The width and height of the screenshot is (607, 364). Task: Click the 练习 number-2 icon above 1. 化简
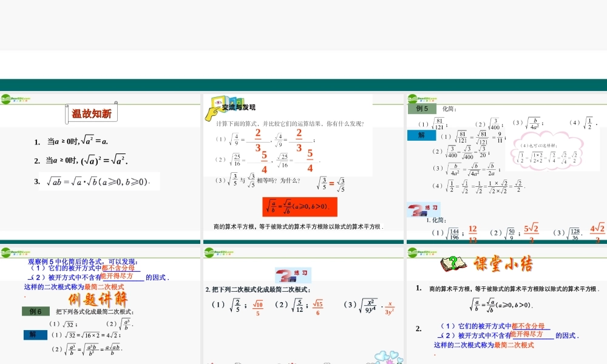(x=424, y=210)
